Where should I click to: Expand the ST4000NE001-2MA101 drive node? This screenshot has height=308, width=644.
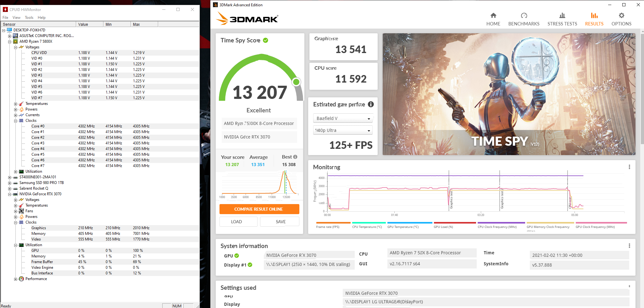pos(9,177)
